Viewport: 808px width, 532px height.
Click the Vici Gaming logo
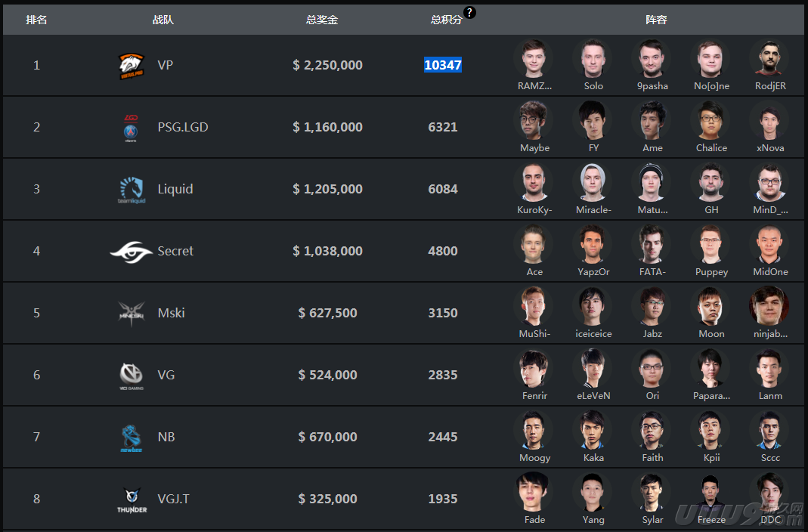(132, 376)
